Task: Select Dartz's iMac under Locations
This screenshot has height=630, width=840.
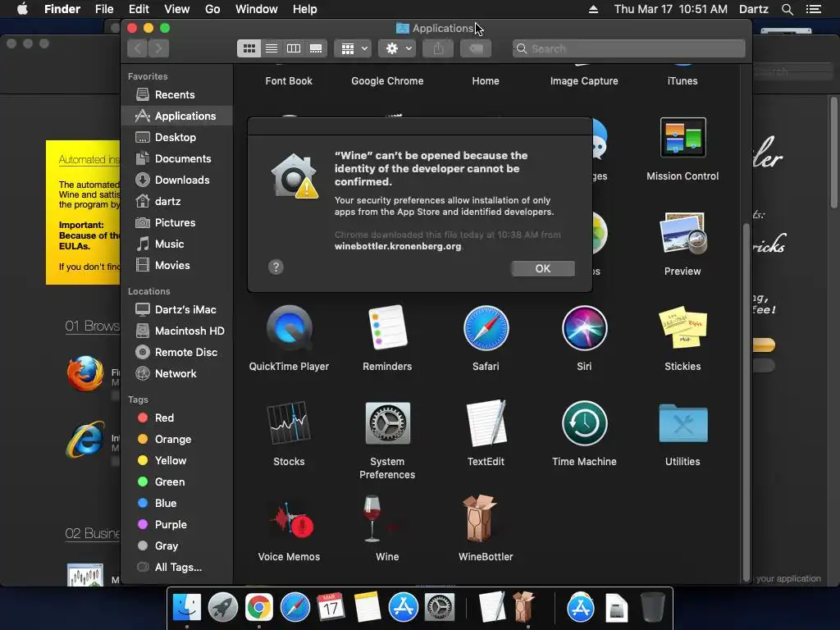Action: click(x=177, y=309)
